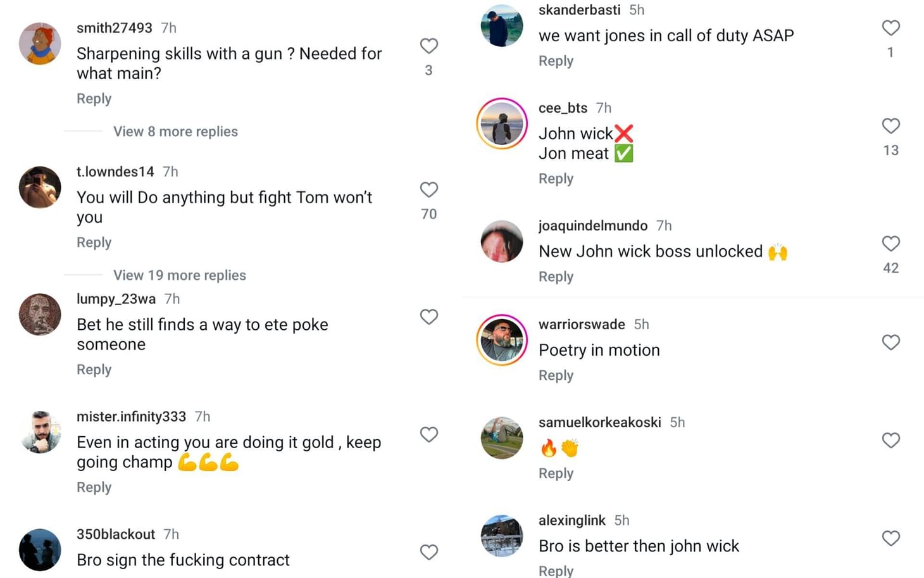Toggle like on 350blackout's contract comment
Screen dimensions: 924x578
click(429, 553)
